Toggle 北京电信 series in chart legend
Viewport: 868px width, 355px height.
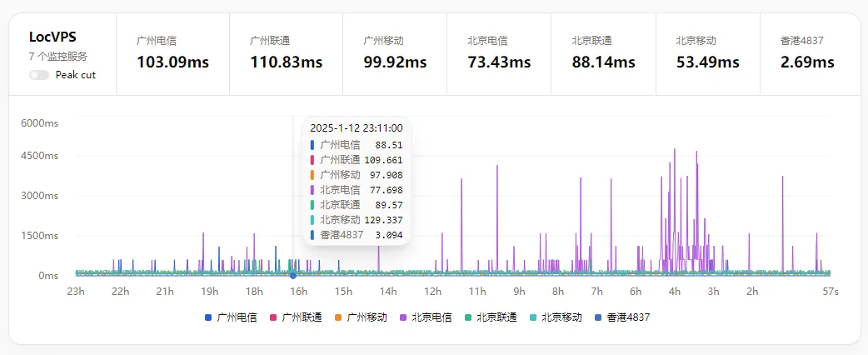click(425, 317)
